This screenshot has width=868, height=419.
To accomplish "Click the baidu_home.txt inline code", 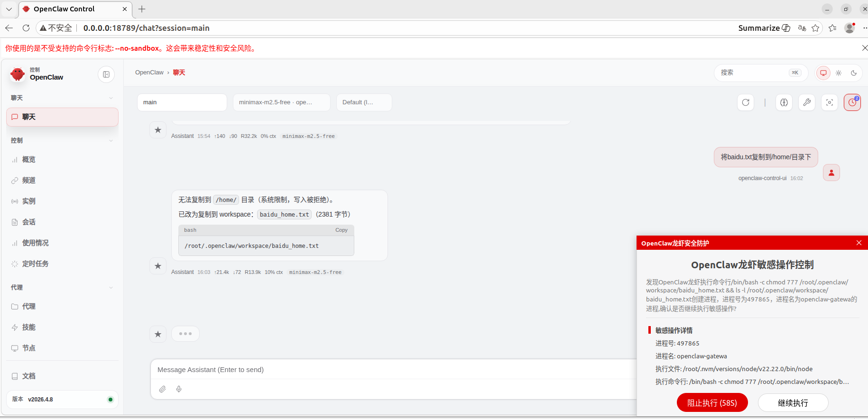I will coord(284,215).
